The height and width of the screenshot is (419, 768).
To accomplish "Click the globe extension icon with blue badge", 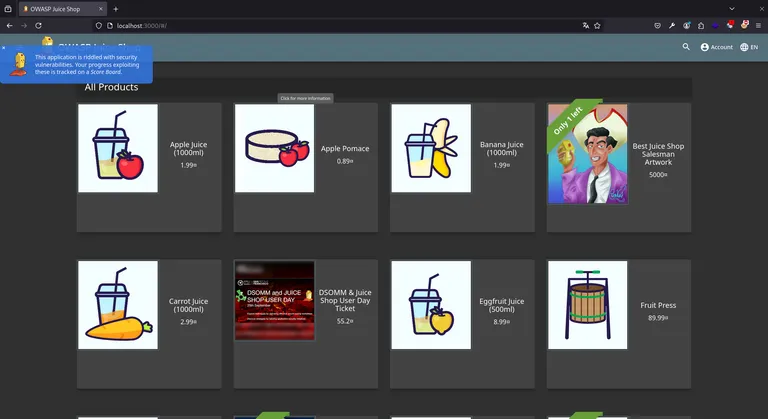I will click(x=687, y=25).
